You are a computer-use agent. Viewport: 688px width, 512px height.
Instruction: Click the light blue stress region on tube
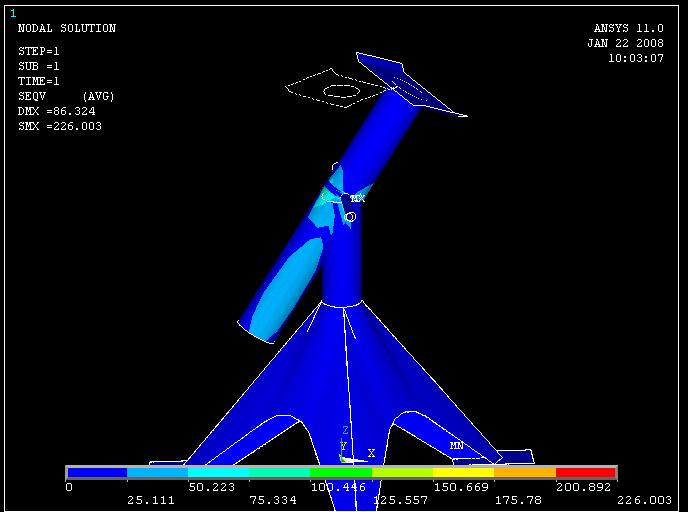[x=287, y=290]
